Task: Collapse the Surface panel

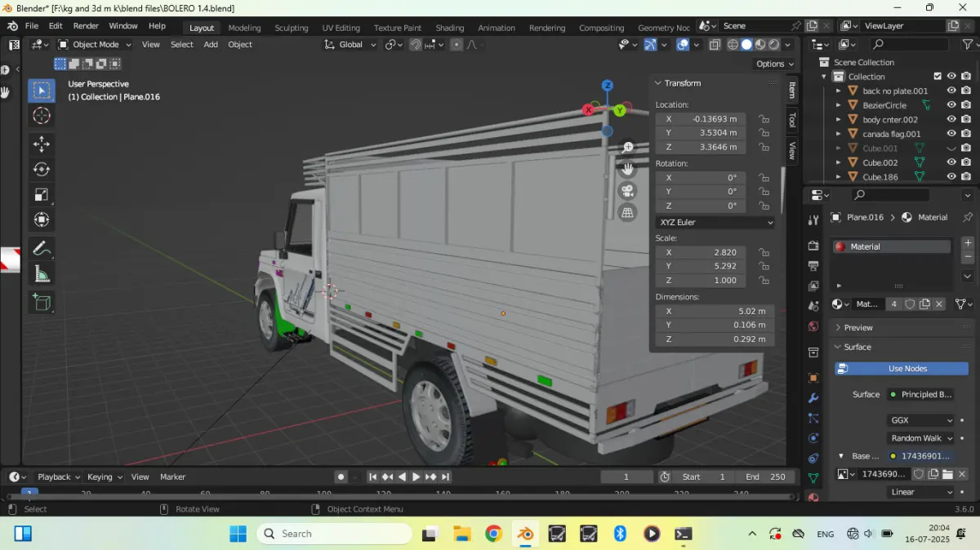Action: pos(857,347)
